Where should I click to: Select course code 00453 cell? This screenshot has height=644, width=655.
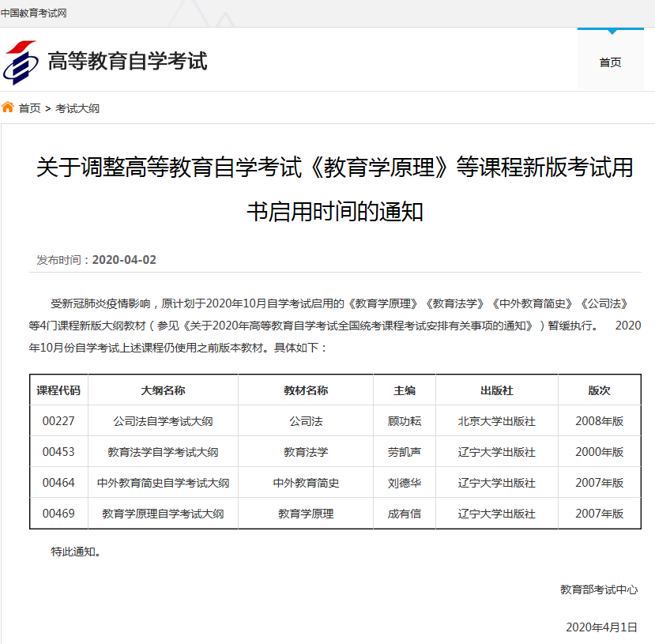tap(58, 452)
